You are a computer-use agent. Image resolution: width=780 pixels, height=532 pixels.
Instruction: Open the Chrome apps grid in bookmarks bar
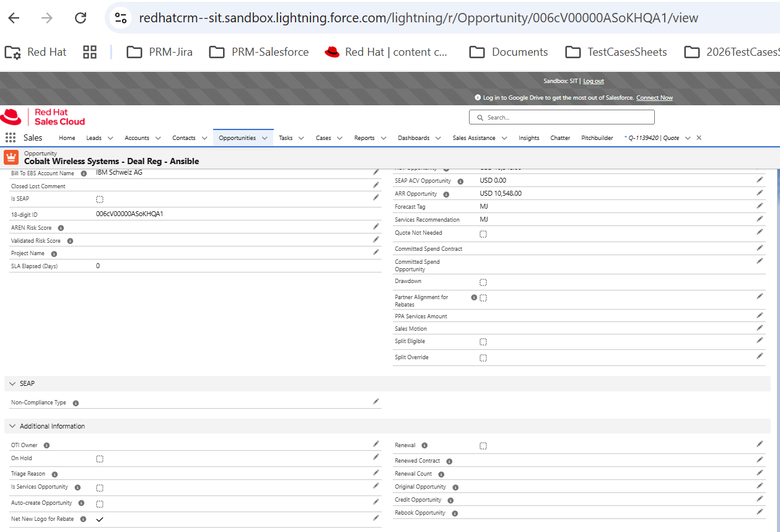click(x=90, y=52)
